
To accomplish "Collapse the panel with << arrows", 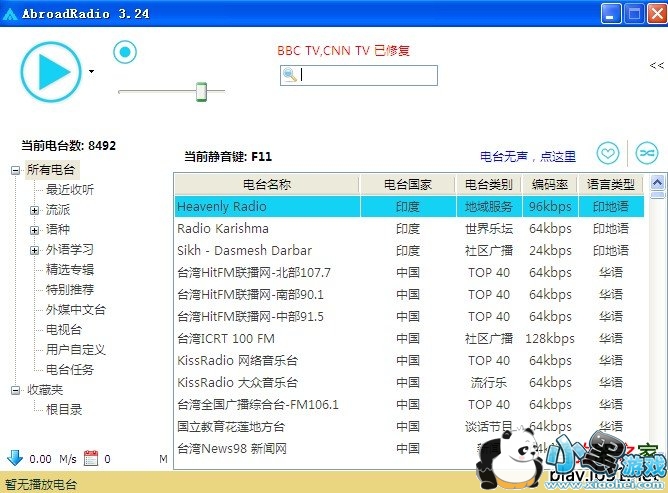I will coord(656,65).
